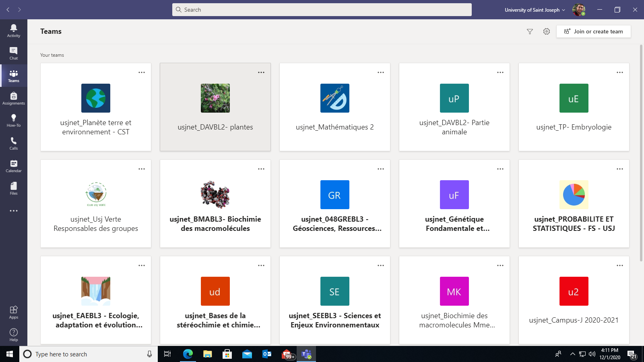Open more options for Usj Verte team
This screenshot has width=644, height=362.
142,169
